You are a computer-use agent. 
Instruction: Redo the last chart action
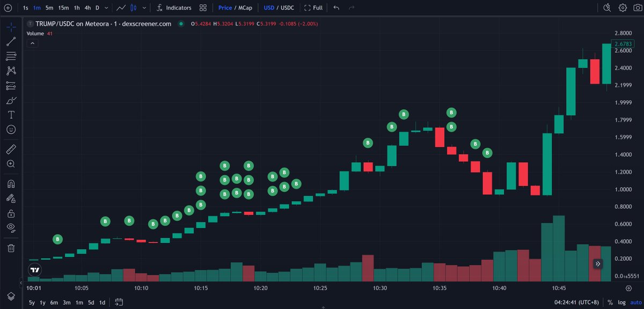(x=352, y=8)
